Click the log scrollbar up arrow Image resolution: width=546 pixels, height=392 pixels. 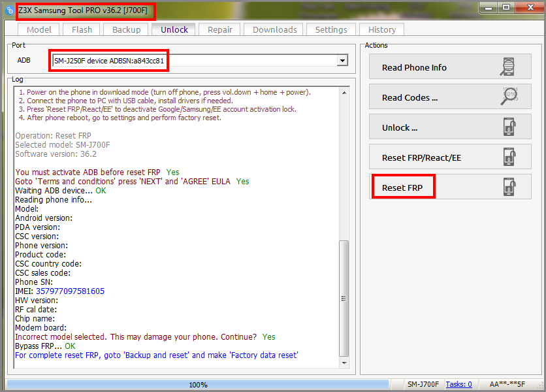344,93
